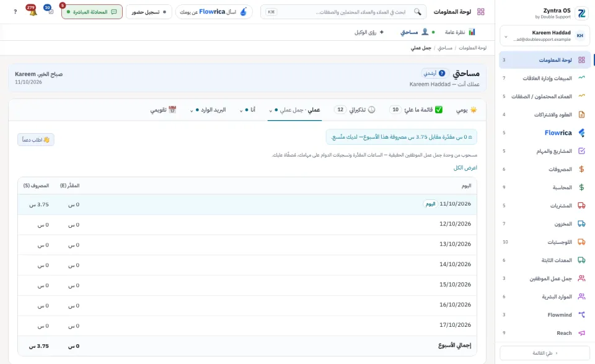Open المبيعات وإدارة العلاقات sidebar icon
Screen dimensions: 595x364
(x=581, y=78)
